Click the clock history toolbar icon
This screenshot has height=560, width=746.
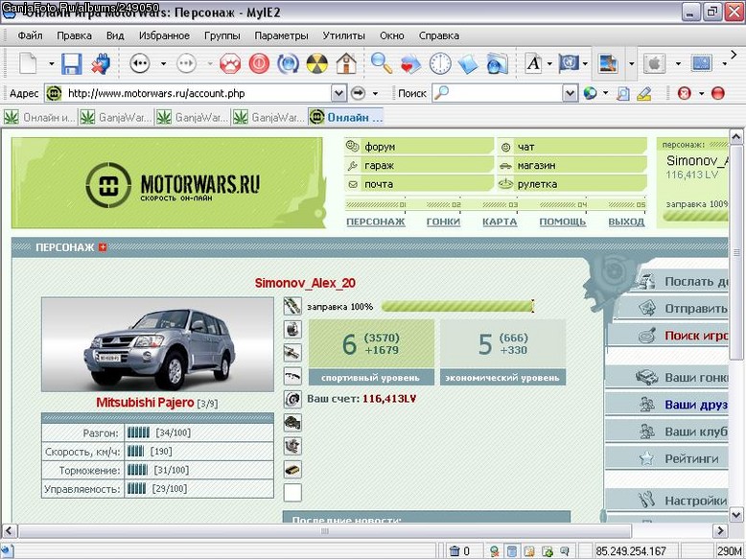(440, 63)
